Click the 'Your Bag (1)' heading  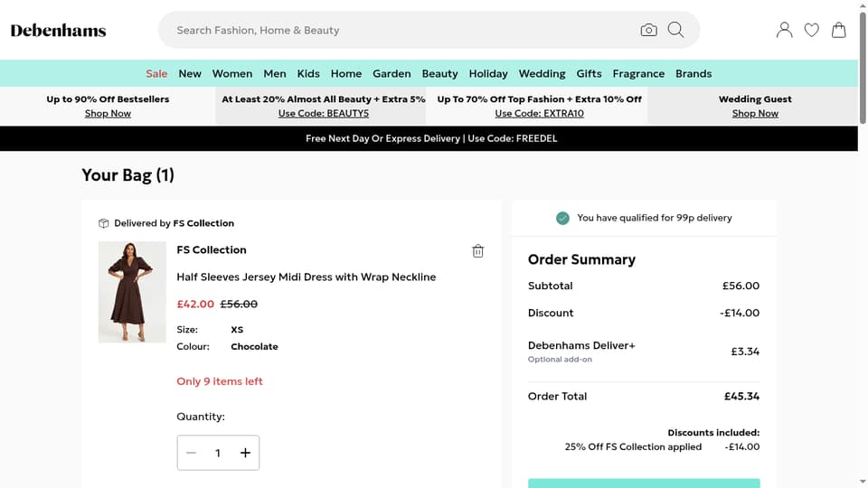127,174
